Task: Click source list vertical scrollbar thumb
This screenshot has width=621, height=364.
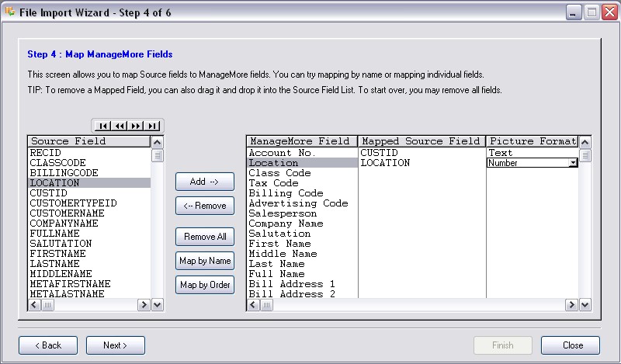Action: [158, 156]
